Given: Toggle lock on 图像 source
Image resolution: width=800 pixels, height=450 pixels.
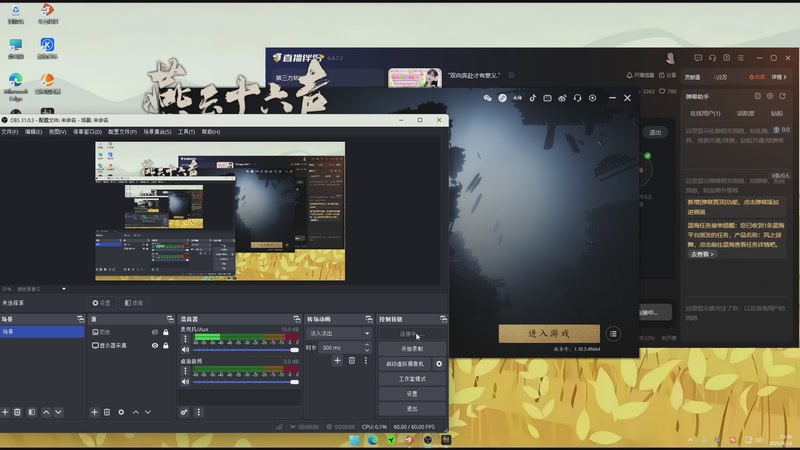Looking at the screenshot, I should [166, 332].
